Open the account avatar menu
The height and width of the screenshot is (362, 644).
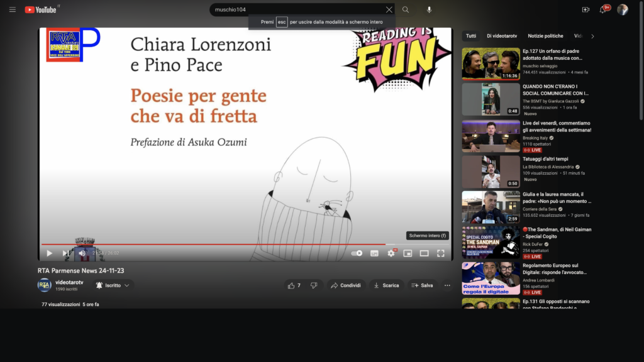pos(622,9)
